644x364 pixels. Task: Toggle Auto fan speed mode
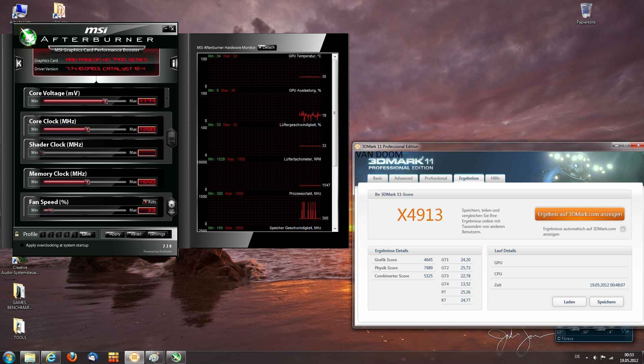tap(150, 202)
